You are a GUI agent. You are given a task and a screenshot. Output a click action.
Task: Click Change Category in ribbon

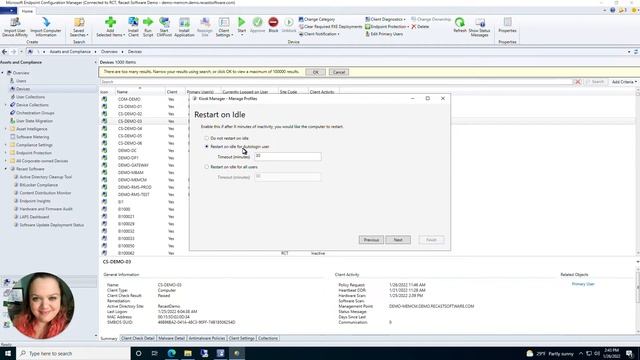click(317, 20)
